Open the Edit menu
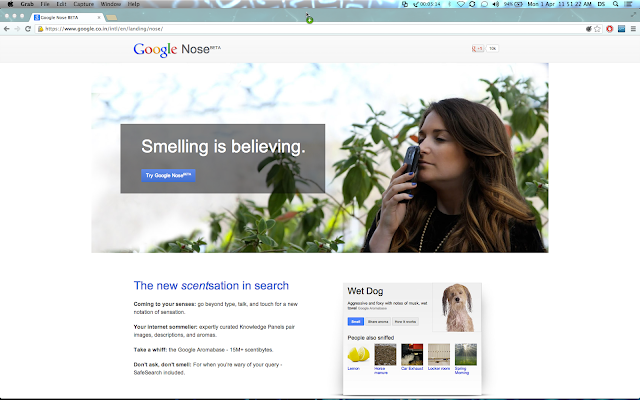Screen dimensions: 640x400 (x=61, y=4)
